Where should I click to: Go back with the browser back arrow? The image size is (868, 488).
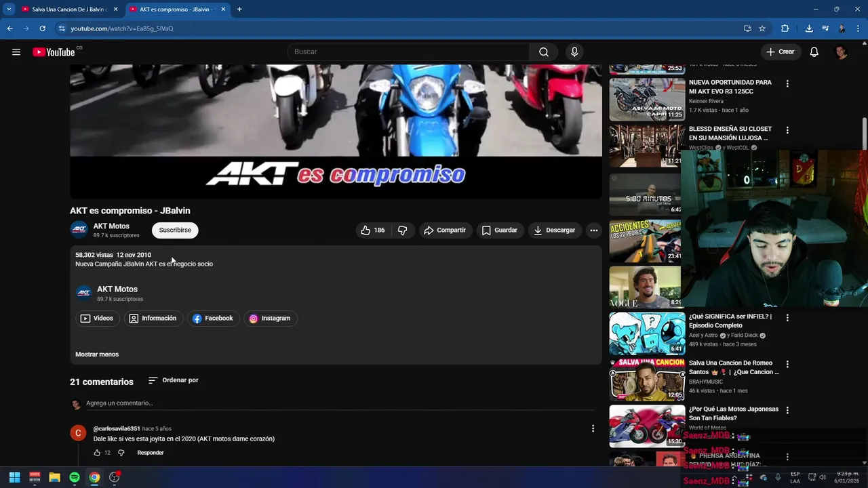[9, 28]
